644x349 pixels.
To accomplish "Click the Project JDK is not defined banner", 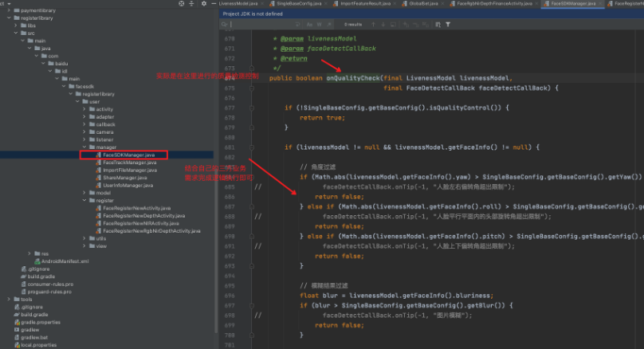I will click(432, 14).
